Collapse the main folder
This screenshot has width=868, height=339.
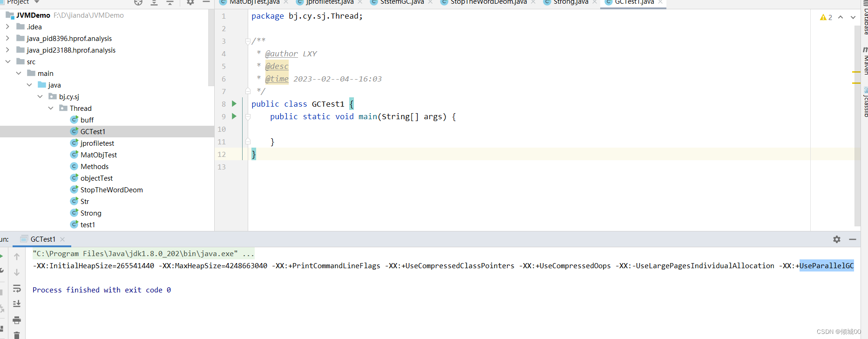coord(19,73)
